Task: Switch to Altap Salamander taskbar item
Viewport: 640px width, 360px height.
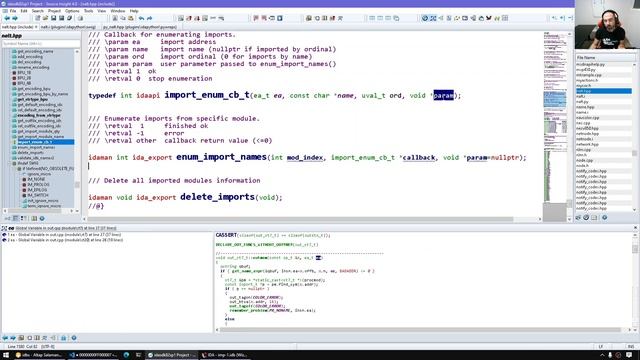Action: tap(39, 355)
